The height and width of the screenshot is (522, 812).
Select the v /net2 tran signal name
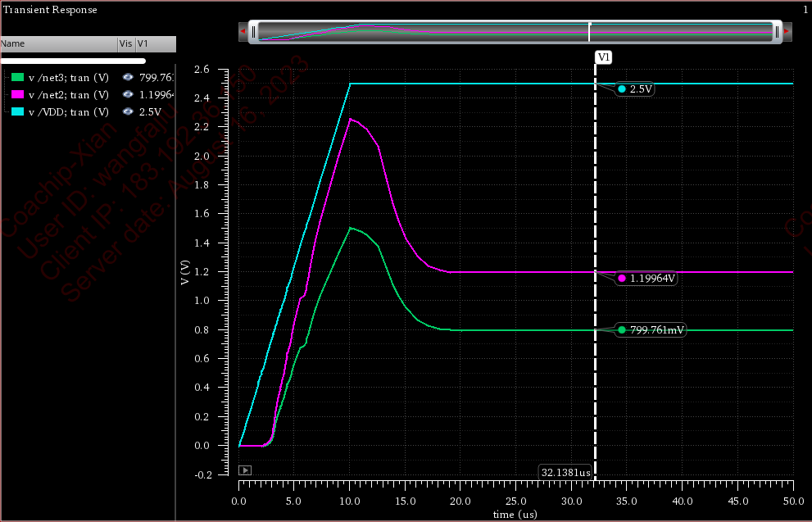(68, 95)
